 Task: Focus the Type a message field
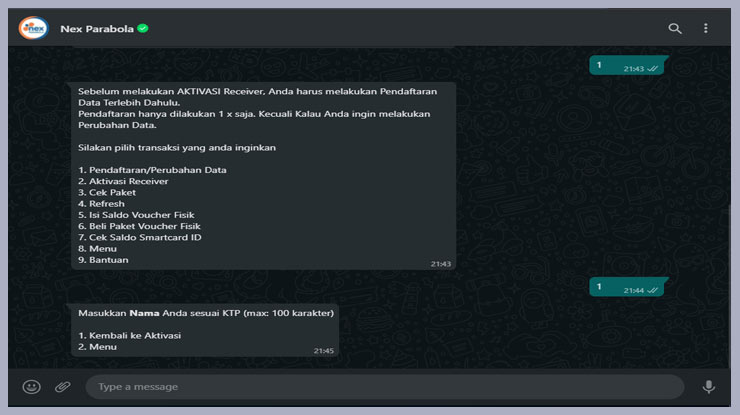[x=385, y=387]
